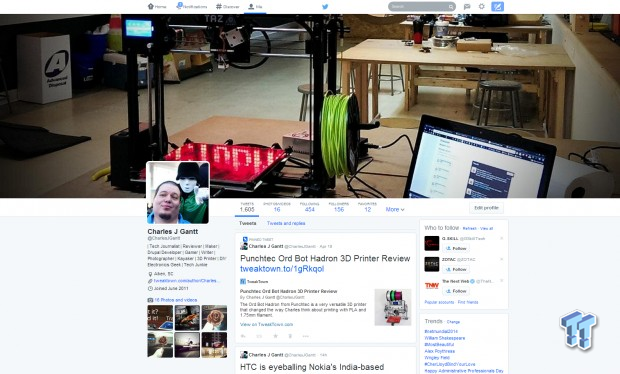Open the Notifications tab
Screen dimensions: 620x374
192,6
